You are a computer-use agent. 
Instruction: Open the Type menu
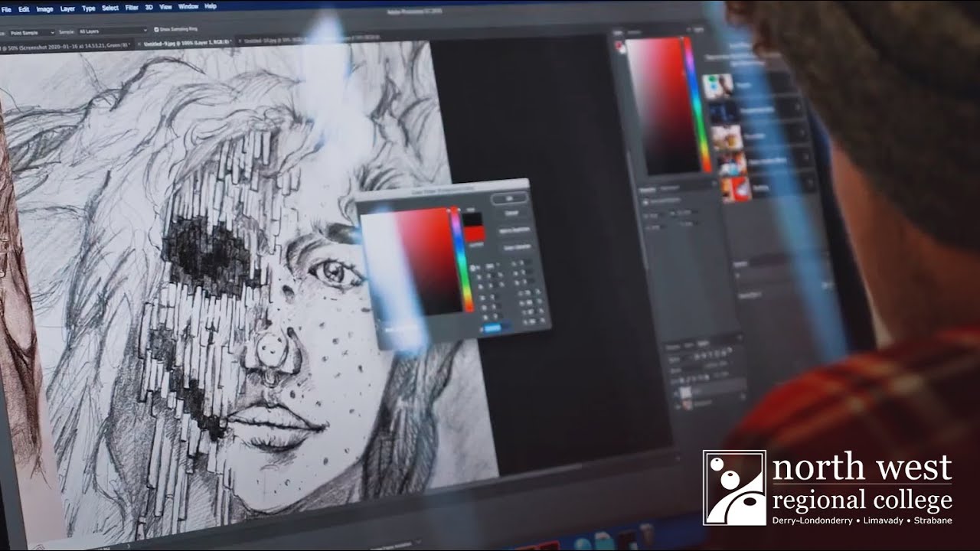tap(88, 8)
